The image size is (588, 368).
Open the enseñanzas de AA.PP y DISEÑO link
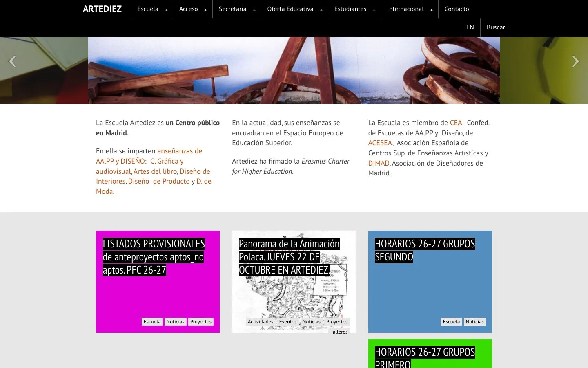[180, 151]
